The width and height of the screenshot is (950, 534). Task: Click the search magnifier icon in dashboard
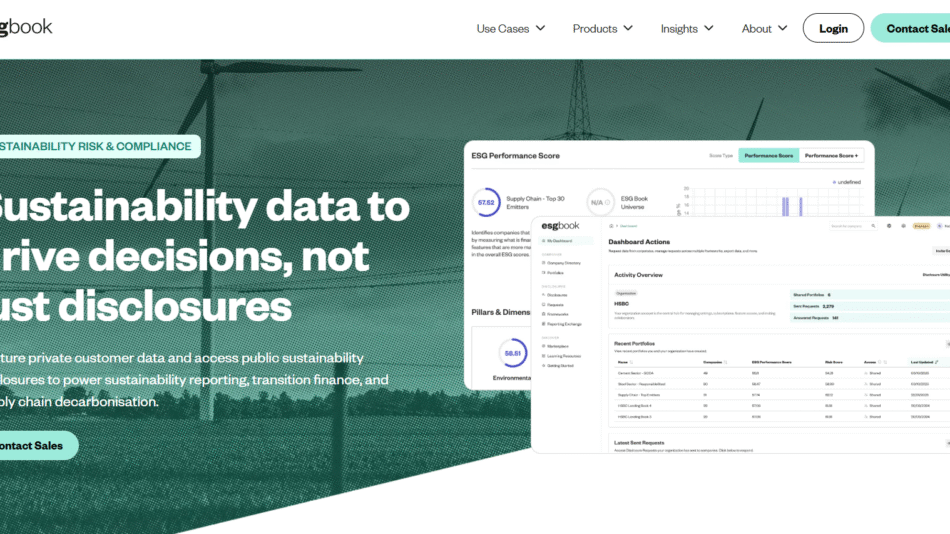tap(873, 226)
